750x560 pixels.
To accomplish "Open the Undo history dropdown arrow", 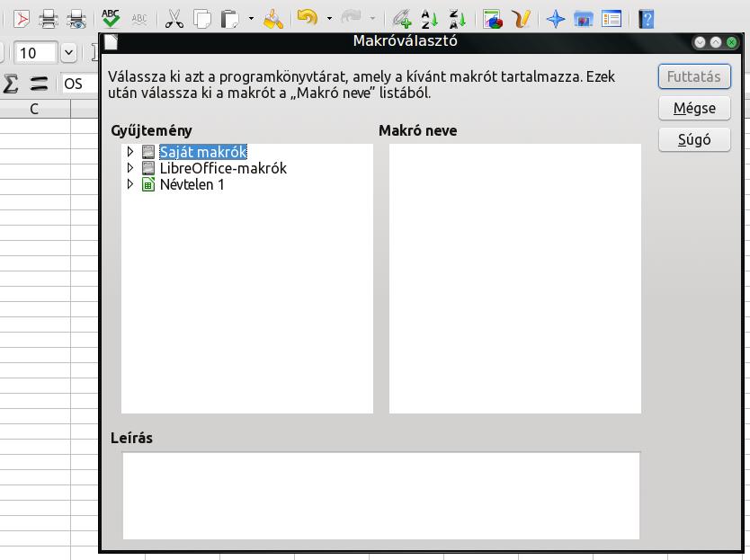I will [329, 19].
